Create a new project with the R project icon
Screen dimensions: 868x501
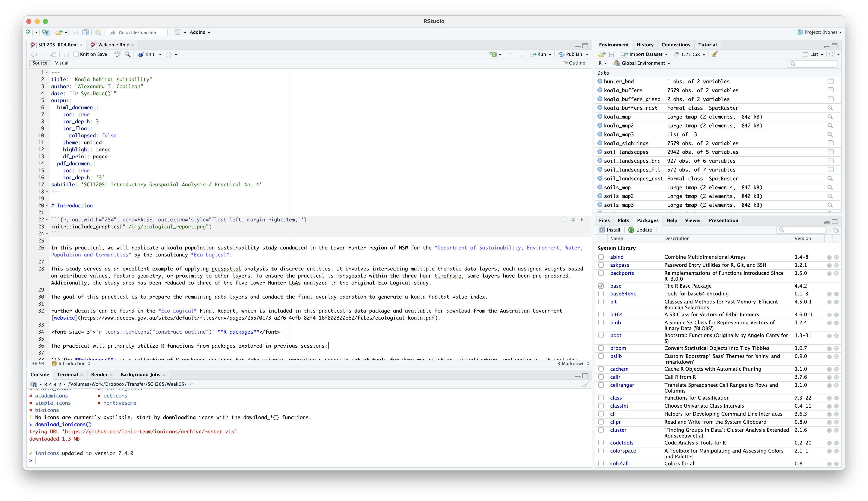click(x=46, y=32)
